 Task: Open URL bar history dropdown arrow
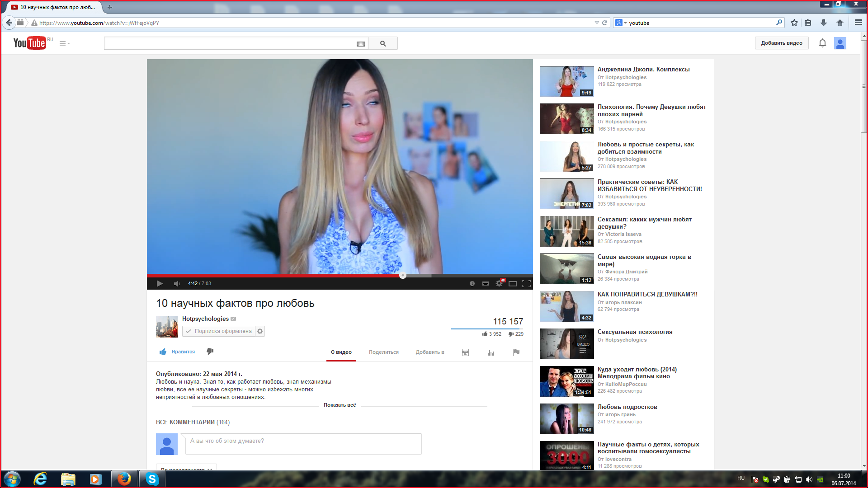(597, 23)
